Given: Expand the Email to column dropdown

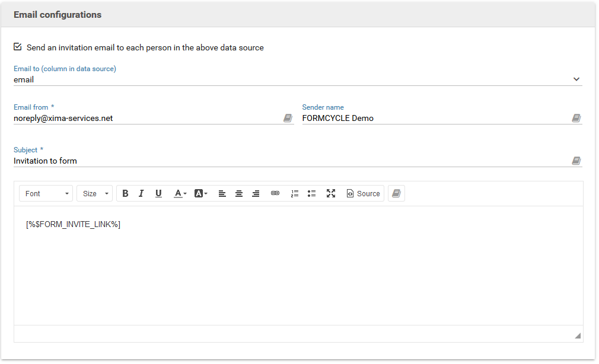Looking at the screenshot, I should [576, 79].
